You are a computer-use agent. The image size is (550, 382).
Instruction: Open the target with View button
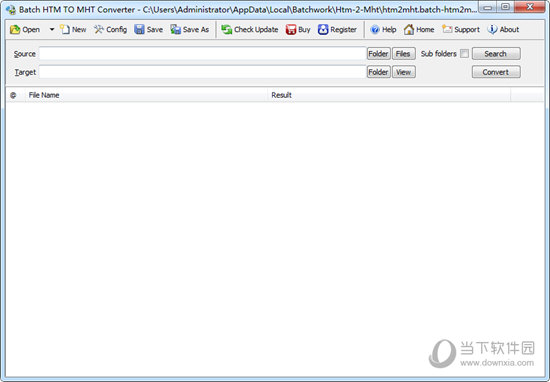click(403, 72)
